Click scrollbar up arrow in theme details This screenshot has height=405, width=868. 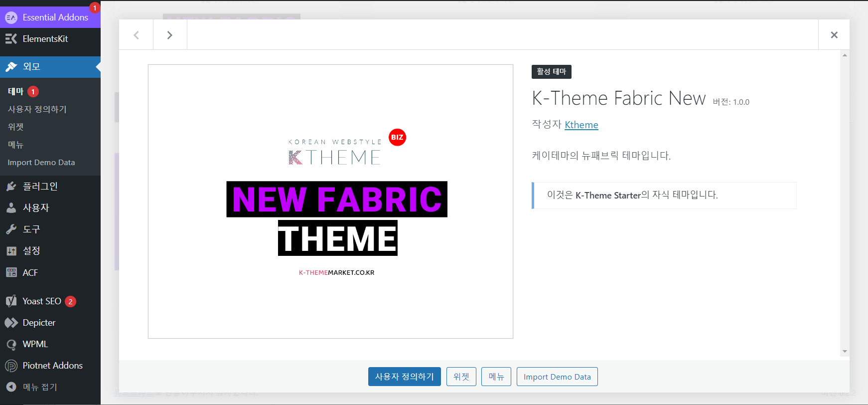tap(845, 55)
